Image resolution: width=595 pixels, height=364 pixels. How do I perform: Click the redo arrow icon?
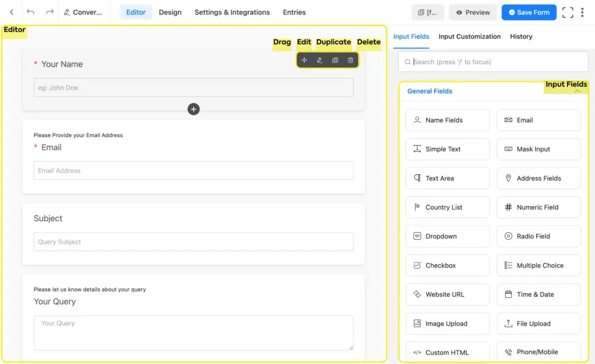(49, 12)
